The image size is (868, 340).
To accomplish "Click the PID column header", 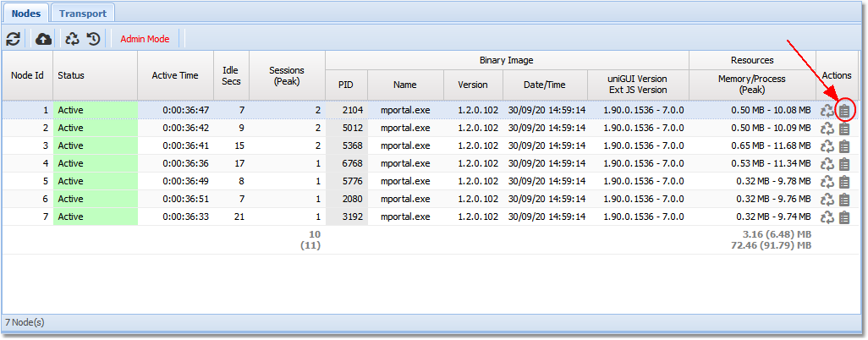I will click(x=346, y=85).
